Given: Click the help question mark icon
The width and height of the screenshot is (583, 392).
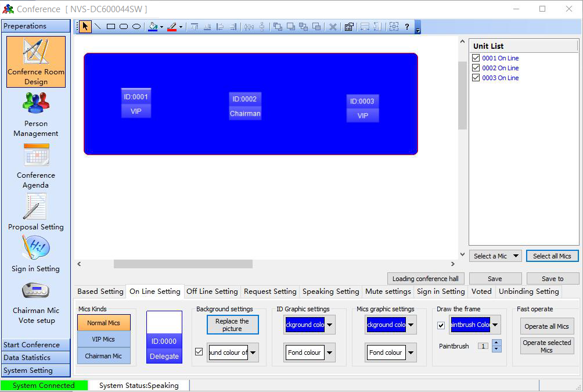Looking at the screenshot, I should 406,27.
